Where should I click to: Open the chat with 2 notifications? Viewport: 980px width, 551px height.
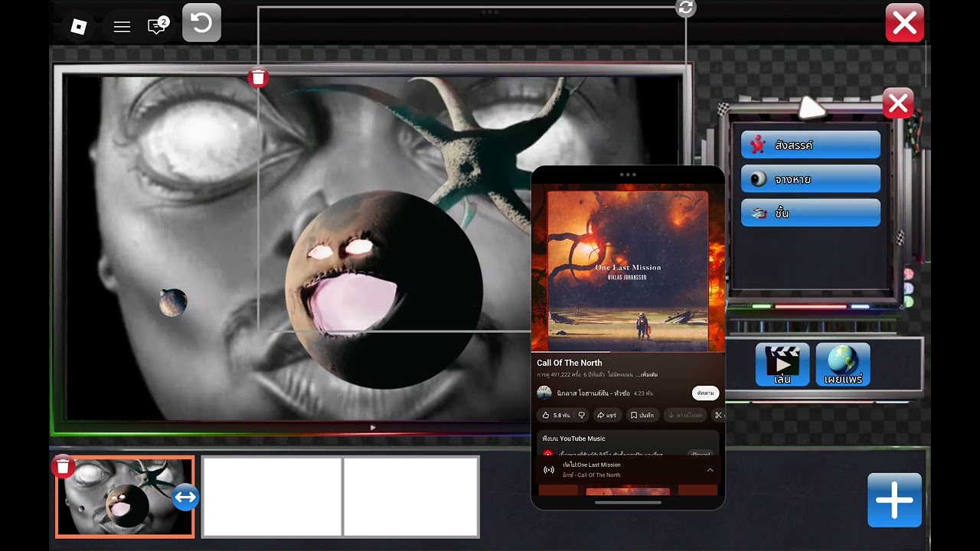[x=158, y=26]
